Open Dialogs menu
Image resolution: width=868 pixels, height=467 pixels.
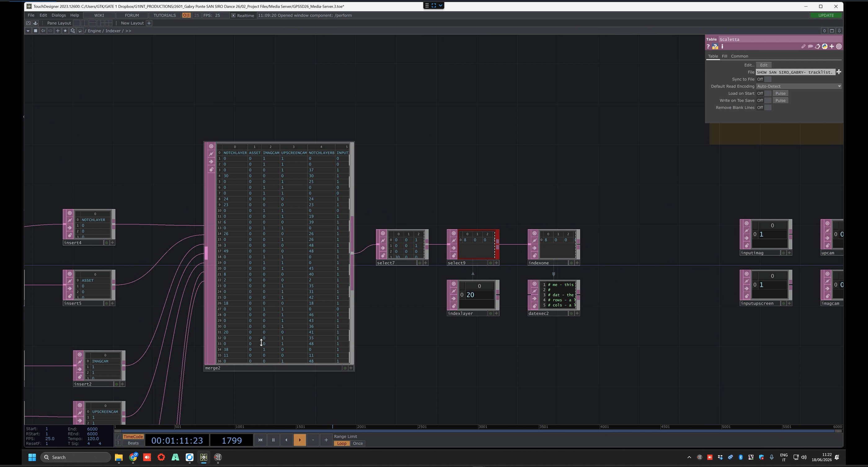click(x=59, y=15)
